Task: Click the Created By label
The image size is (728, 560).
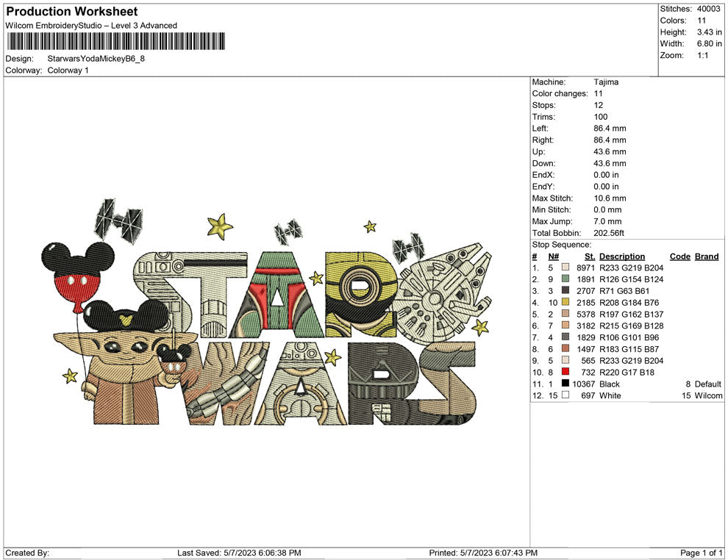Action: point(27,553)
